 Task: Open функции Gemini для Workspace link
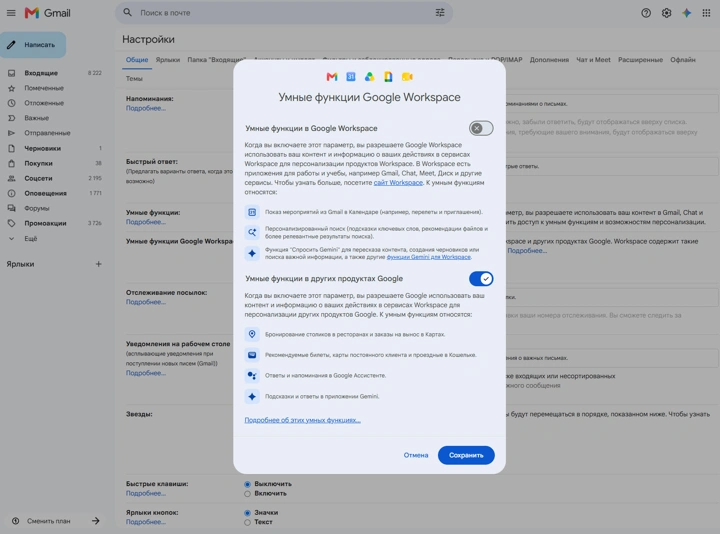coord(428,257)
